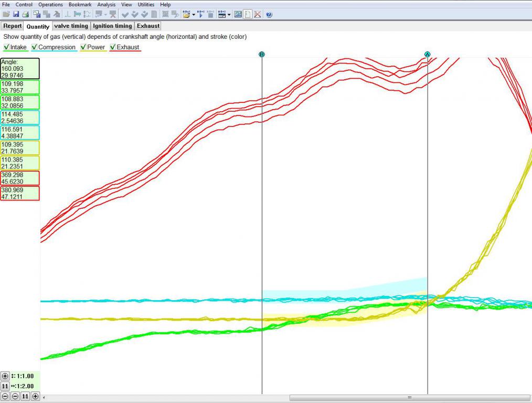Viewport: 532px width, 403px height.
Task: Click the cyan 116.591 value box
Action: (x=20, y=133)
